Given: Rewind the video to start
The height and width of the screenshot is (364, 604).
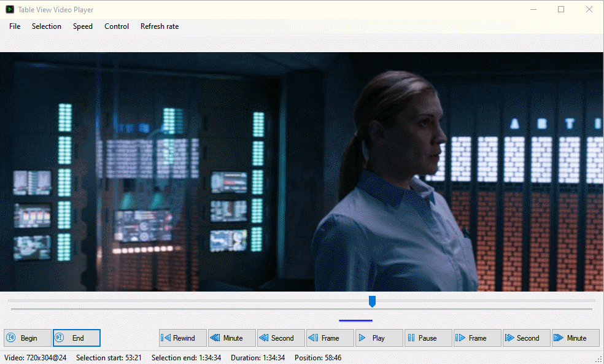Looking at the screenshot, I should 183,338.
